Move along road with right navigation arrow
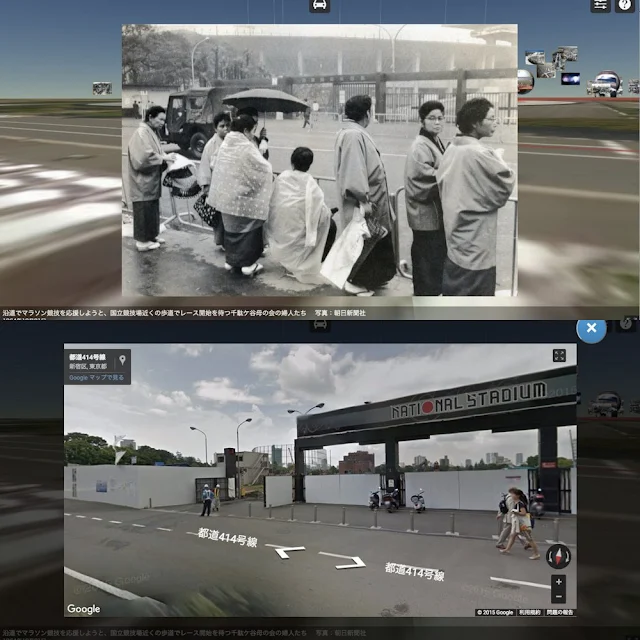The image size is (640, 640). point(342,560)
